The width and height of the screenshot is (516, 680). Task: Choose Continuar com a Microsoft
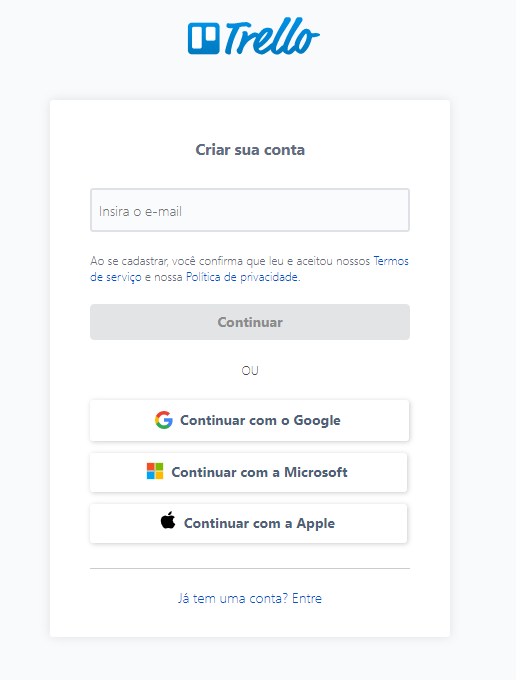[x=248, y=472]
